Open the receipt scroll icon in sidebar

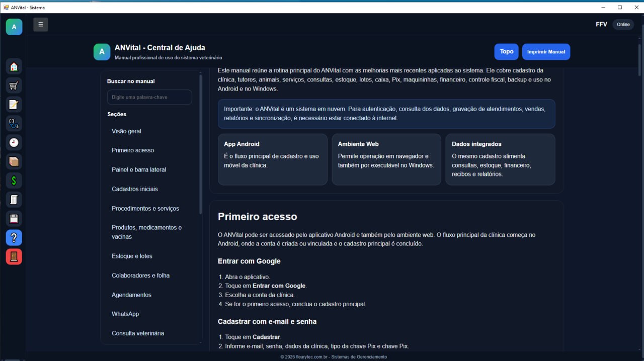click(x=14, y=200)
